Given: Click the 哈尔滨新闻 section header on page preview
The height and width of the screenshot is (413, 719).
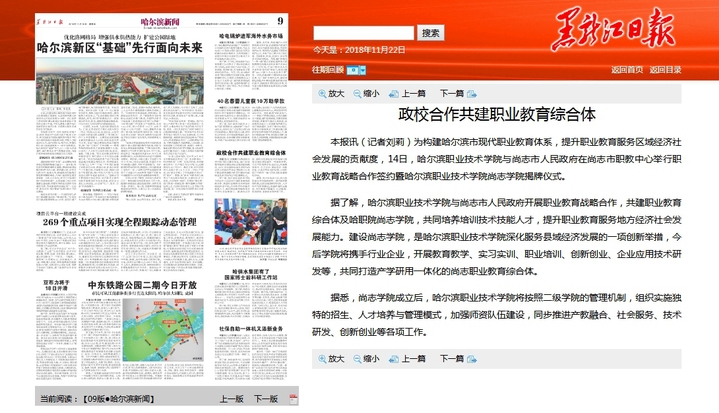Looking at the screenshot, I should [x=160, y=22].
